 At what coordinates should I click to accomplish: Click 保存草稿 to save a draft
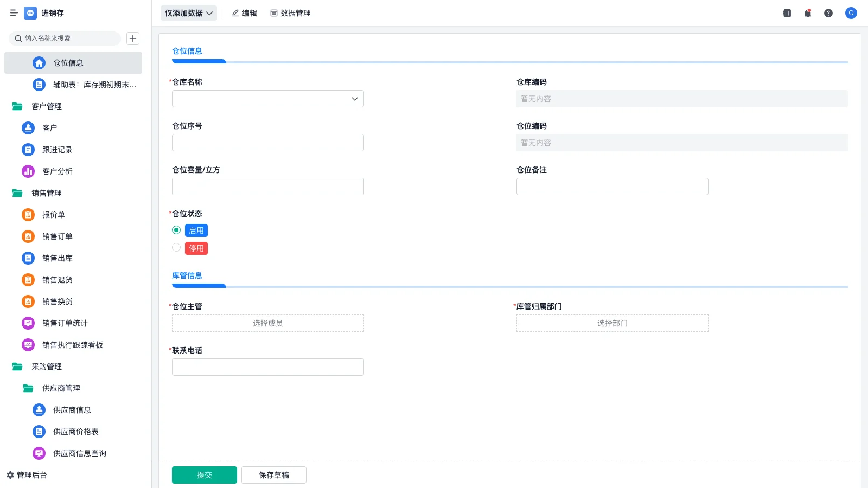[273, 474]
